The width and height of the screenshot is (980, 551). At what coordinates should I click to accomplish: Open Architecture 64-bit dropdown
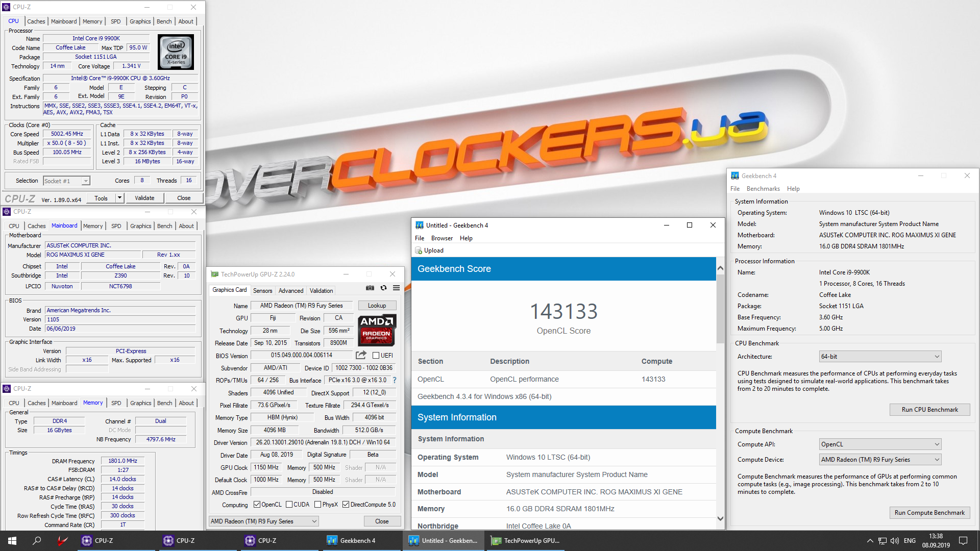[x=880, y=357]
